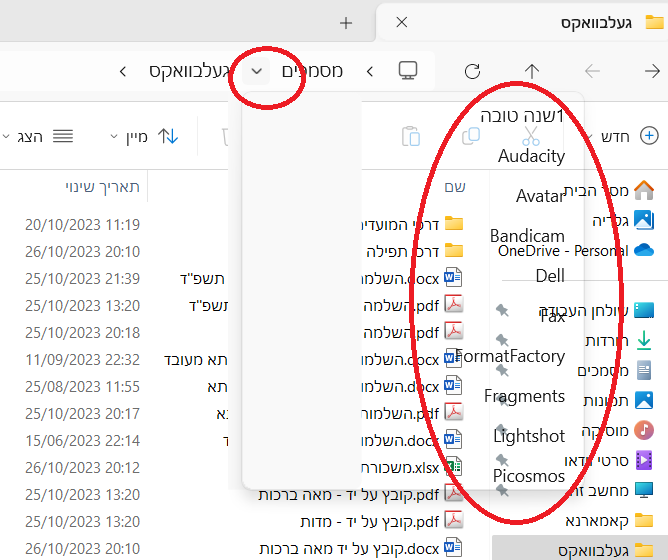
Task: Choose Avatar from the folder dropdown
Action: [x=541, y=196]
